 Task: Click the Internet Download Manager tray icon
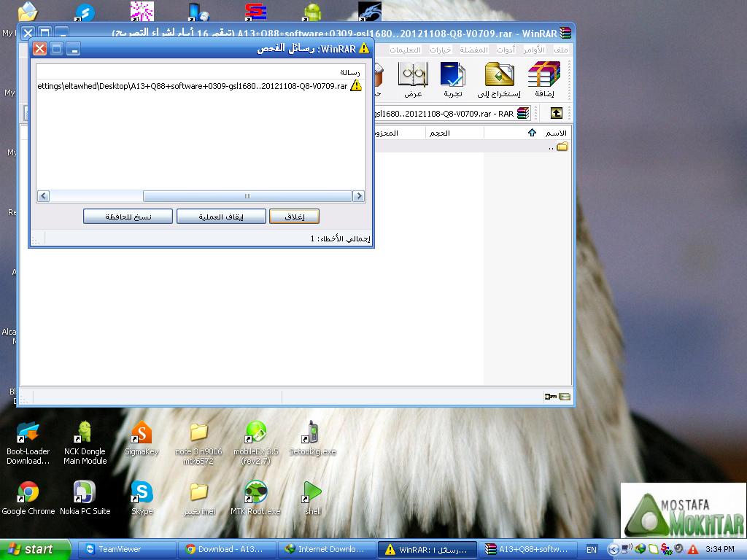pyautogui.click(x=640, y=549)
